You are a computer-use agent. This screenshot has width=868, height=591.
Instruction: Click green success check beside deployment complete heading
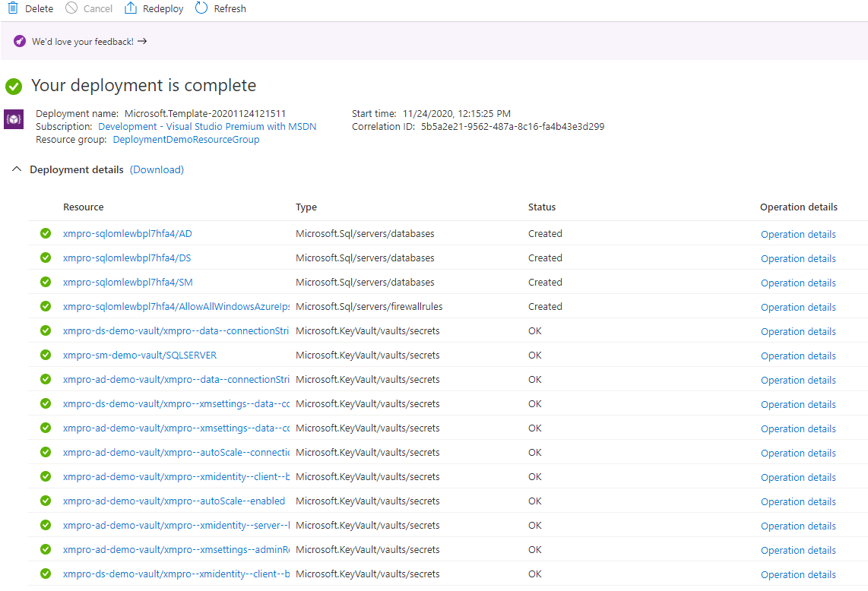click(14, 87)
